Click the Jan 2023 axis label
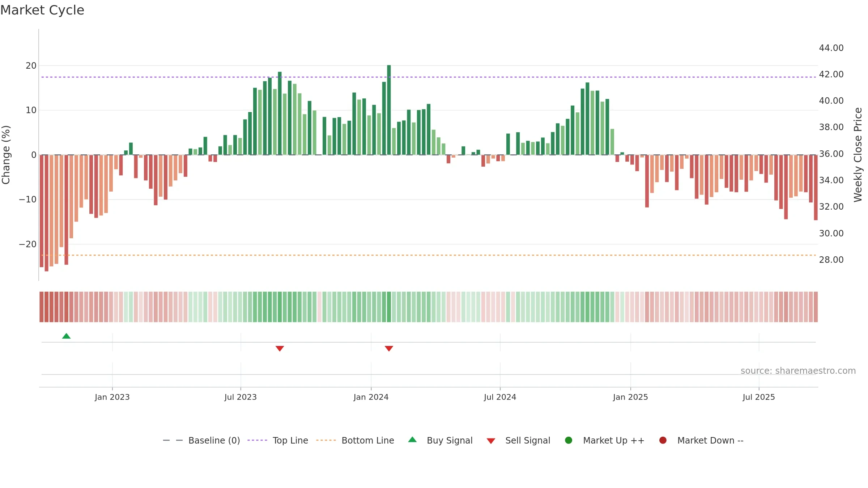Image resolution: width=868 pixels, height=488 pixels. pyautogui.click(x=112, y=397)
